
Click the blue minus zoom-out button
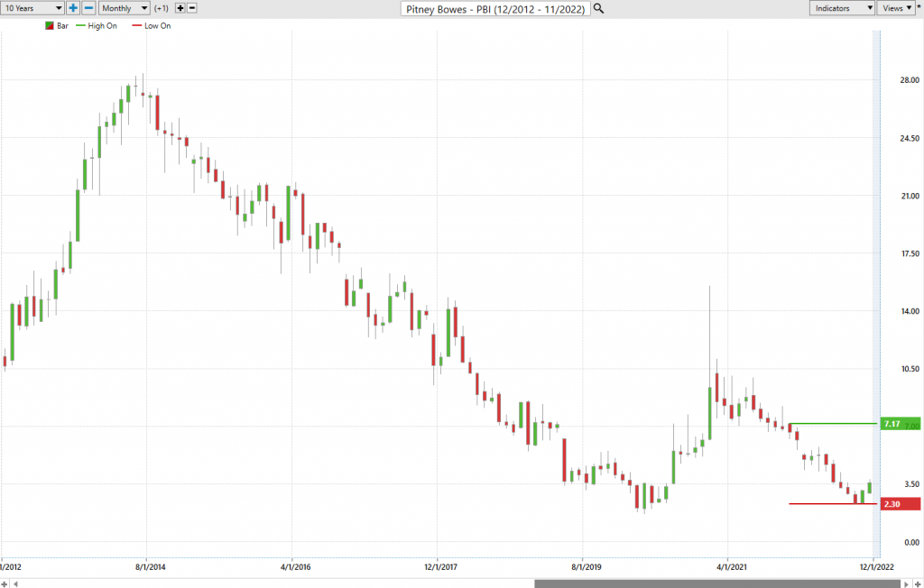(x=88, y=8)
